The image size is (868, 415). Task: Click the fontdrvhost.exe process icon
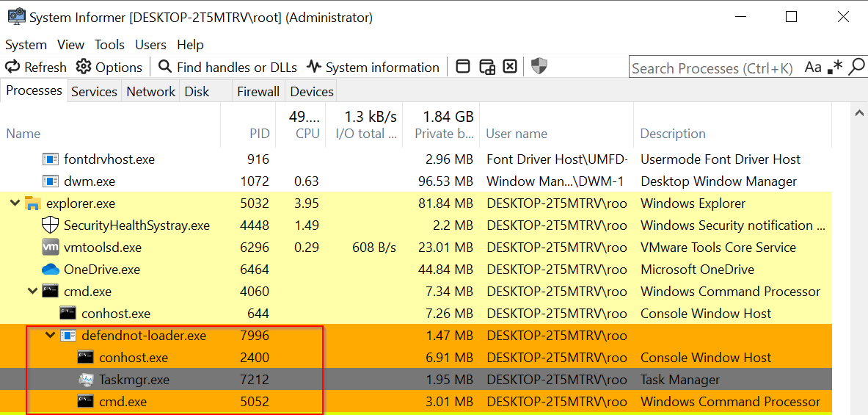51,159
